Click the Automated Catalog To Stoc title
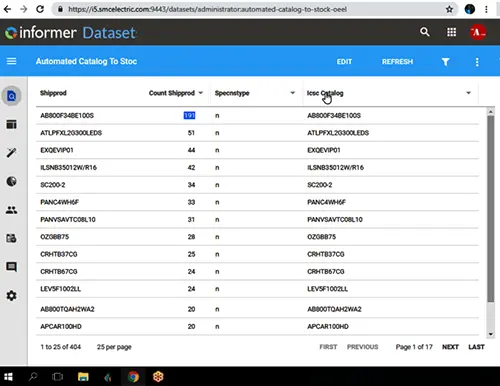Screen dimensions: 500x386 click(86, 61)
